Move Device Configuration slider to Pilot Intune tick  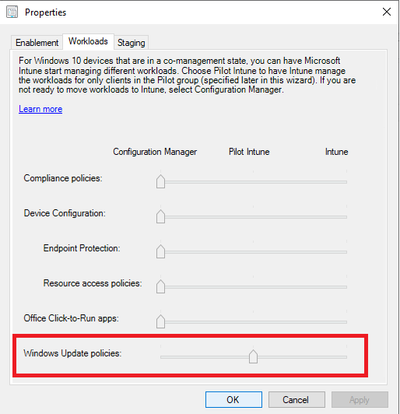click(x=253, y=217)
